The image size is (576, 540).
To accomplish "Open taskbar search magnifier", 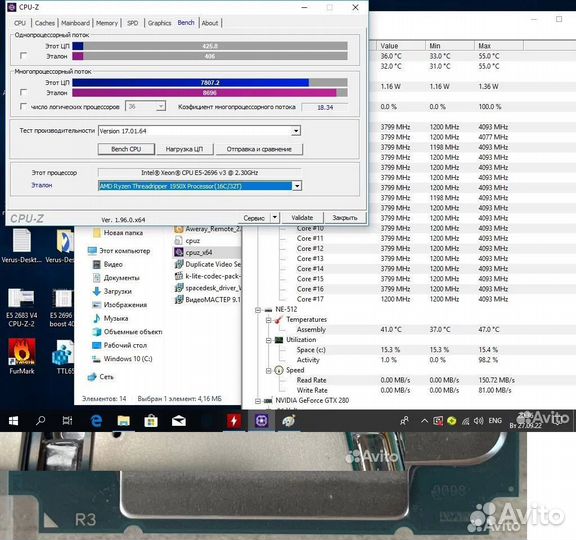I will 40,421.
